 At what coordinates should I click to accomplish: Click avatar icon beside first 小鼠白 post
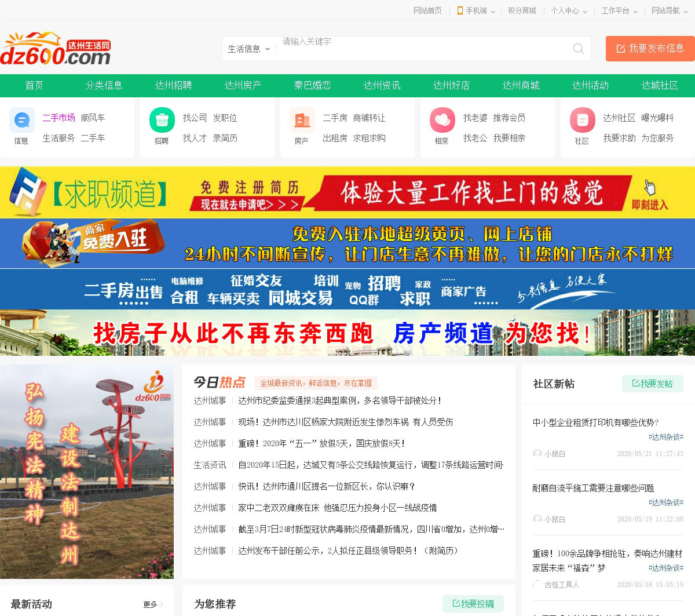click(x=537, y=454)
